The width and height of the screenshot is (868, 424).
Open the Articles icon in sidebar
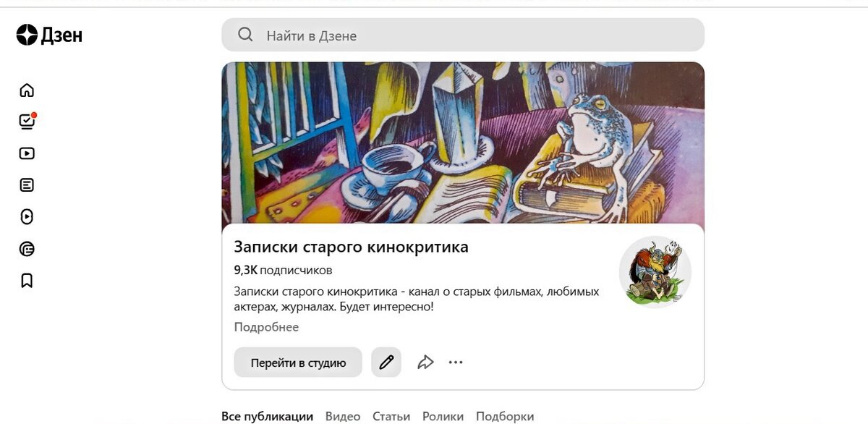[x=27, y=185]
